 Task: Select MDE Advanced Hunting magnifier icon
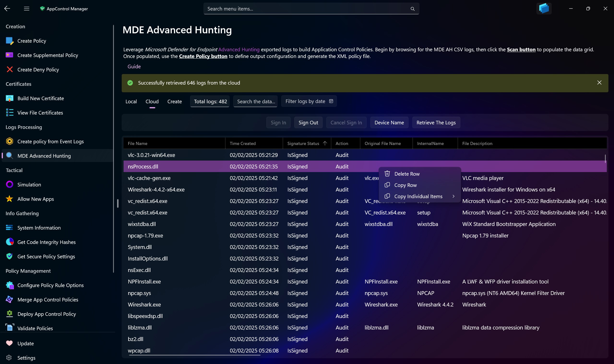(x=10, y=156)
